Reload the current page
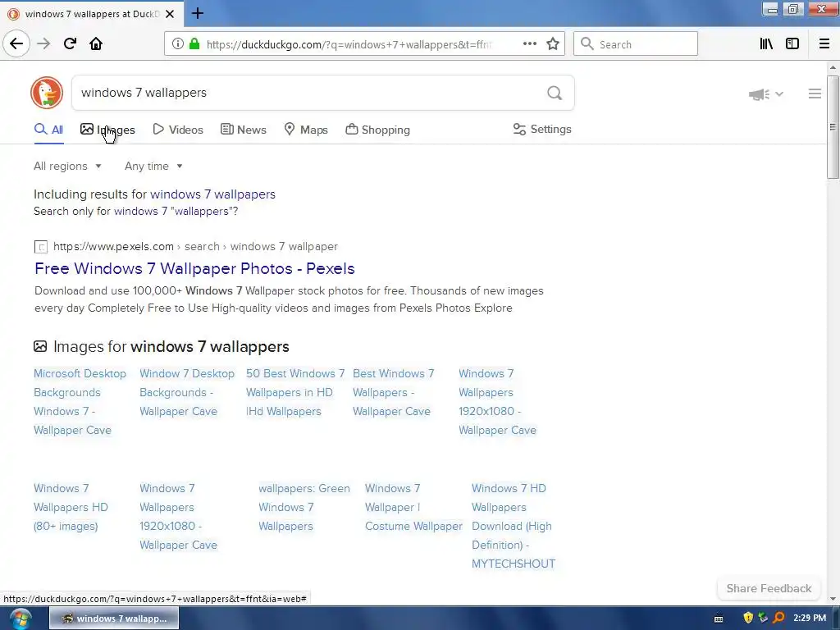 pyautogui.click(x=70, y=43)
